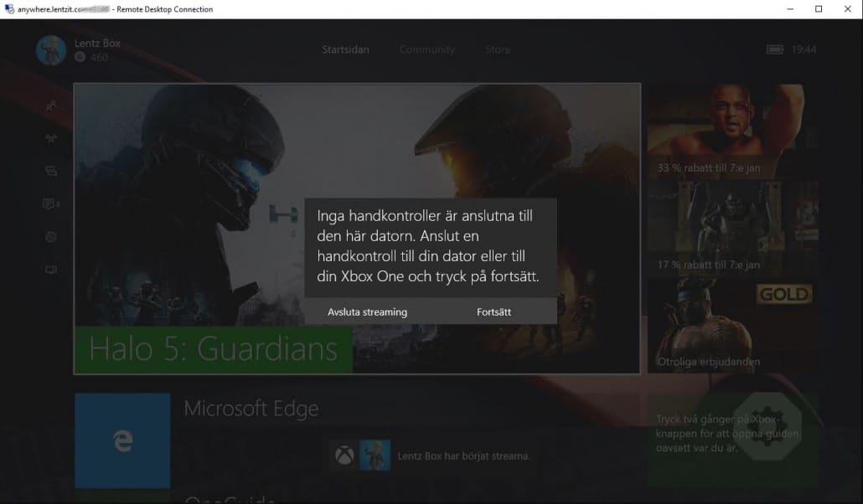
Task: Click the Lentz Box gamertag name
Action: [97, 44]
